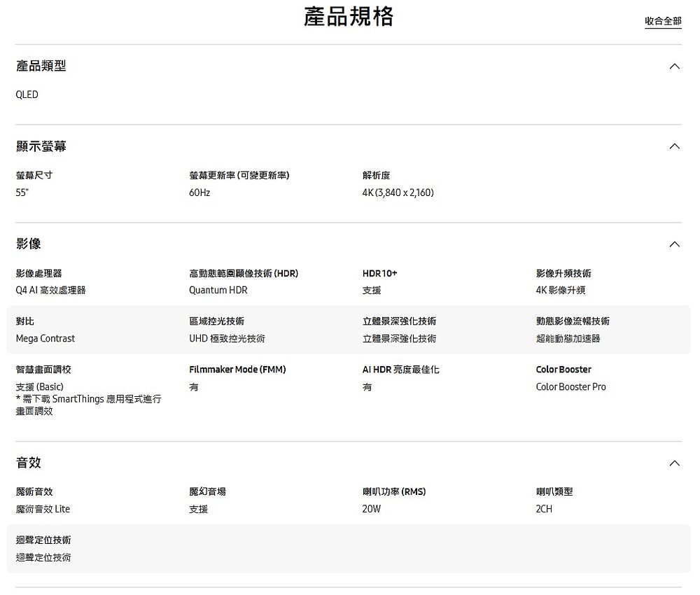This screenshot has width=700, height=595.
Task: Click the 喇叭類型 label
Action: (x=554, y=491)
